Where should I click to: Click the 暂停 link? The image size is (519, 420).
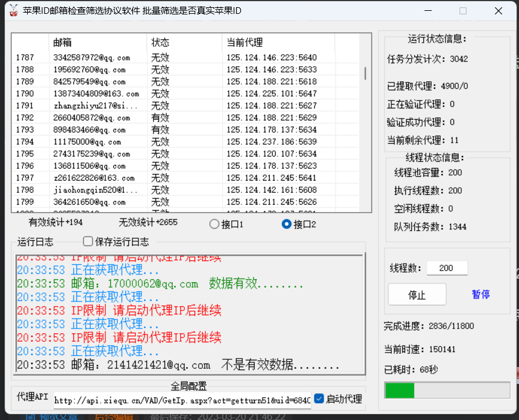(x=480, y=294)
